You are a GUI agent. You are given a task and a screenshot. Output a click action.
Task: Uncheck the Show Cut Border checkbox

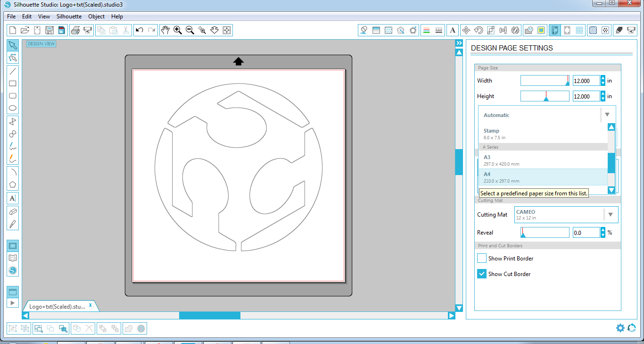point(481,274)
